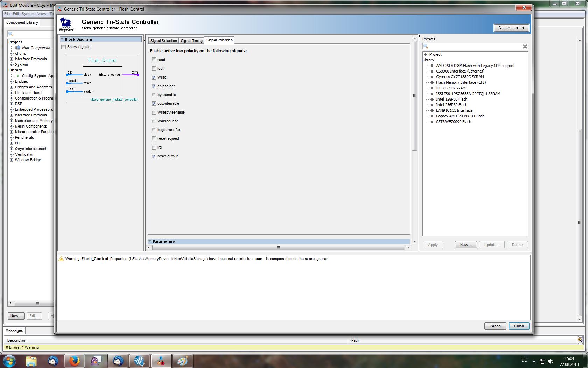Toggle the irq checkbox
Screen dimensions: 588x368
tap(154, 147)
